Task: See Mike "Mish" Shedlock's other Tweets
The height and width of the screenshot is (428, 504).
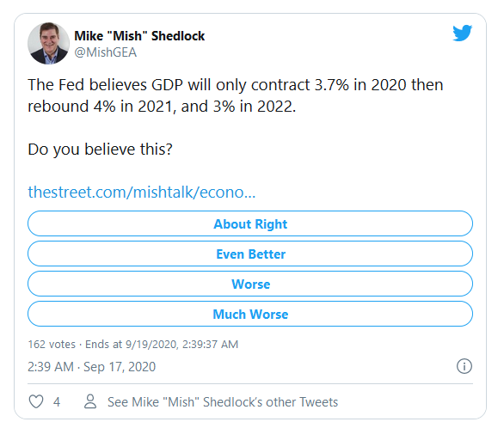Action: [x=223, y=402]
